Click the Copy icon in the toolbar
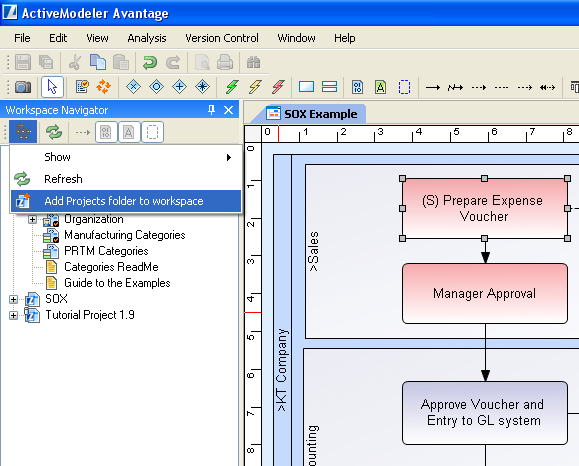 pyautogui.click(x=98, y=62)
